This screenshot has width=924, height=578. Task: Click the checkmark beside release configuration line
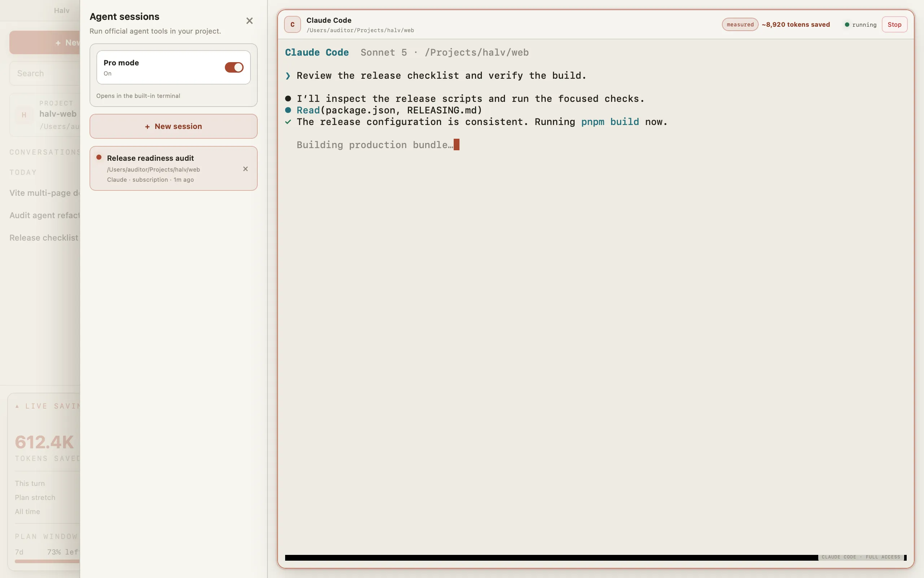288,122
